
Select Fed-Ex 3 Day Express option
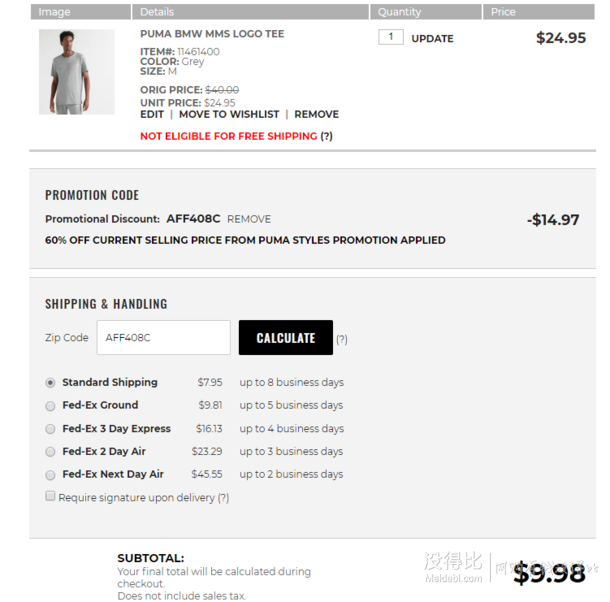50,429
